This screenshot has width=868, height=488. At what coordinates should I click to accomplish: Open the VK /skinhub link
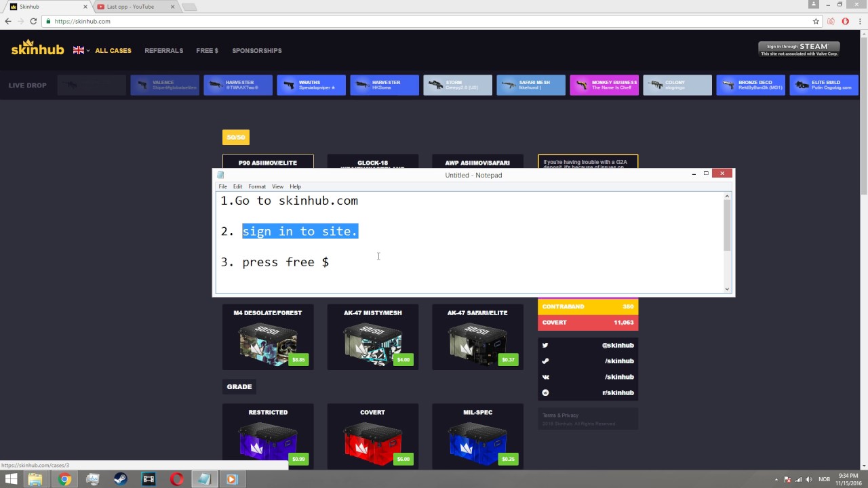coord(588,377)
